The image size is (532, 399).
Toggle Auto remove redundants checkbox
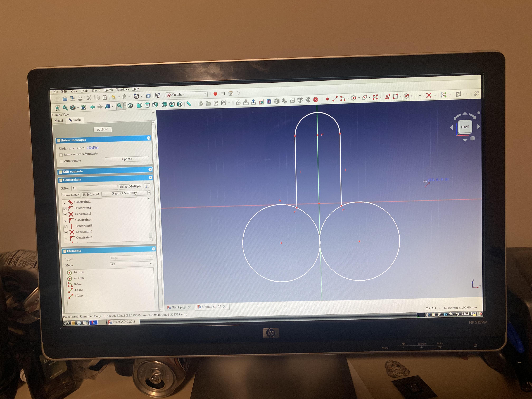(61, 155)
